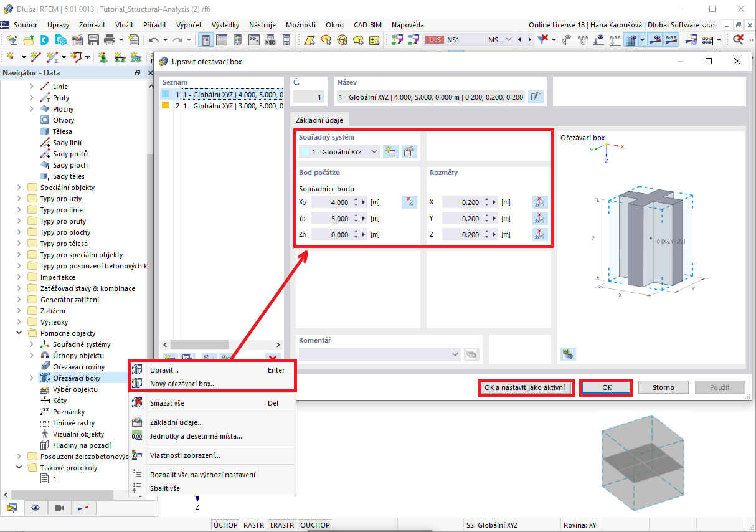Choose Vlastnosti zobrazení... from context menu
The height and width of the screenshot is (532, 756).
pos(212,455)
